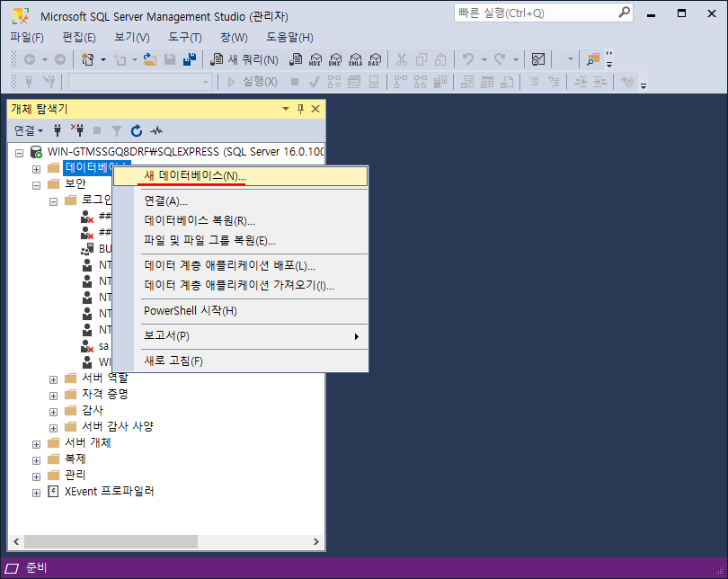Click Disconnect icon in Object Explorer

click(77, 131)
